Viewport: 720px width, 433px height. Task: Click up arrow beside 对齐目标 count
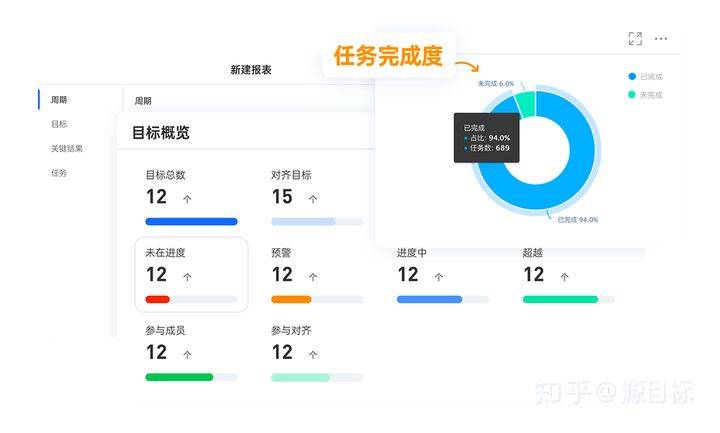313,199
